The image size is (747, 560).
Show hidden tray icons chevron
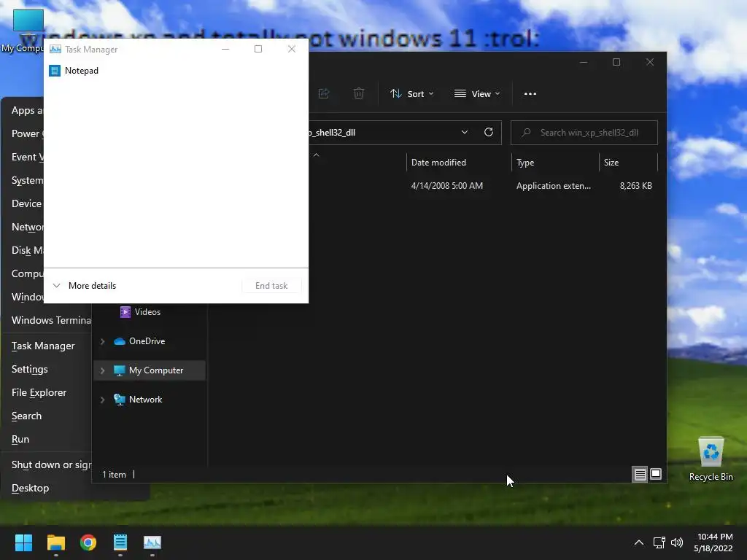(639, 542)
